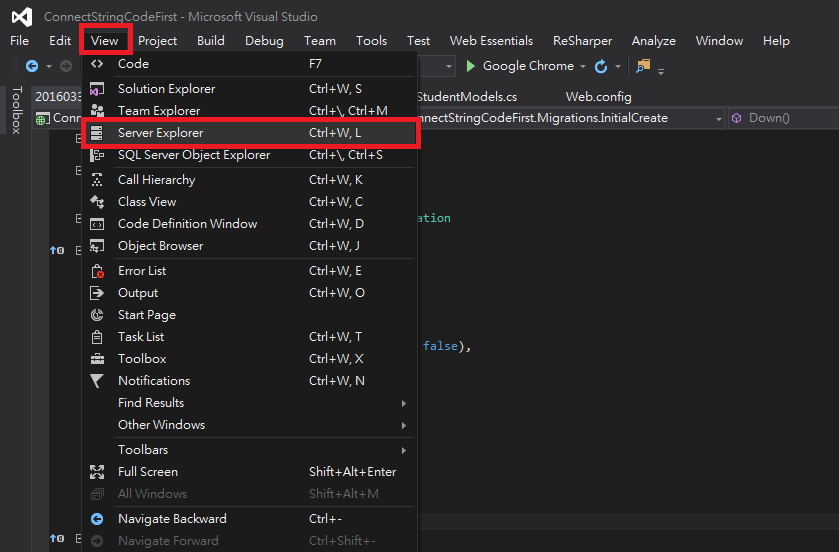Open the collapsed Toolbox side panel
The height and width of the screenshot is (552, 839).
coord(17,110)
